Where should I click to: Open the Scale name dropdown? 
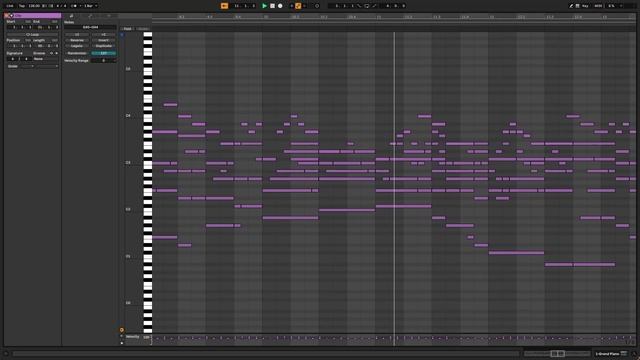tap(47, 66)
